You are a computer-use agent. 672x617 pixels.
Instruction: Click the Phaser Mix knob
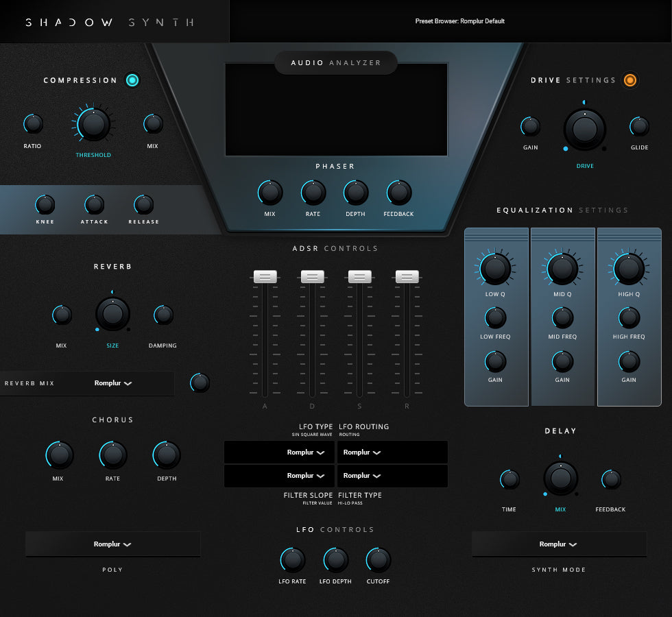[270, 193]
